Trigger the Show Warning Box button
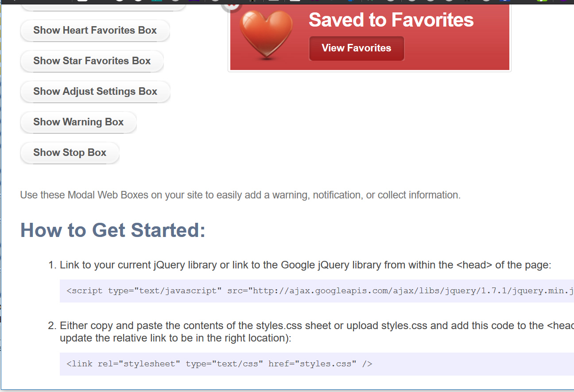 pos(78,122)
